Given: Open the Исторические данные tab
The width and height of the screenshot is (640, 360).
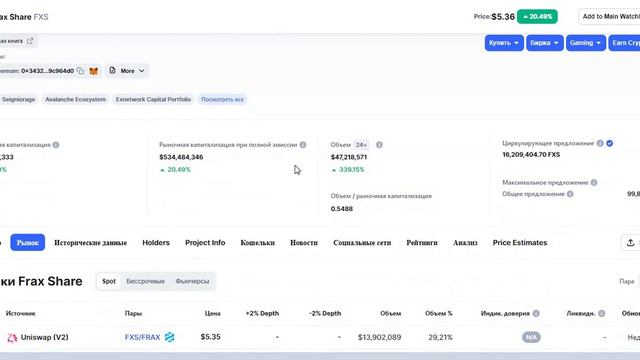Looking at the screenshot, I should tap(91, 243).
